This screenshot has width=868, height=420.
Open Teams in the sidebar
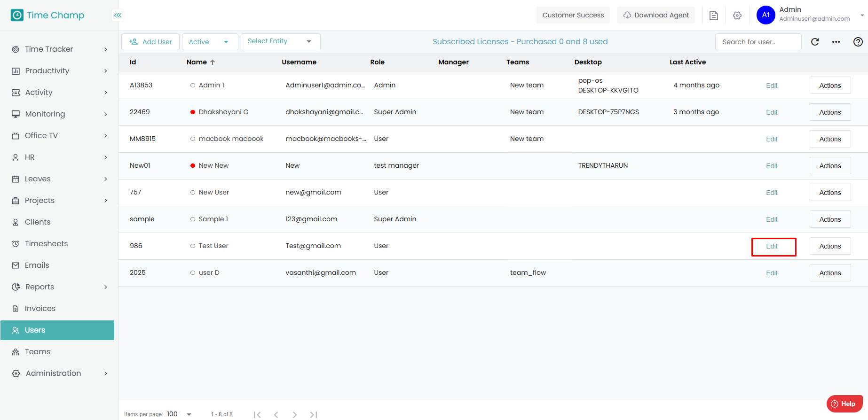[38, 352]
